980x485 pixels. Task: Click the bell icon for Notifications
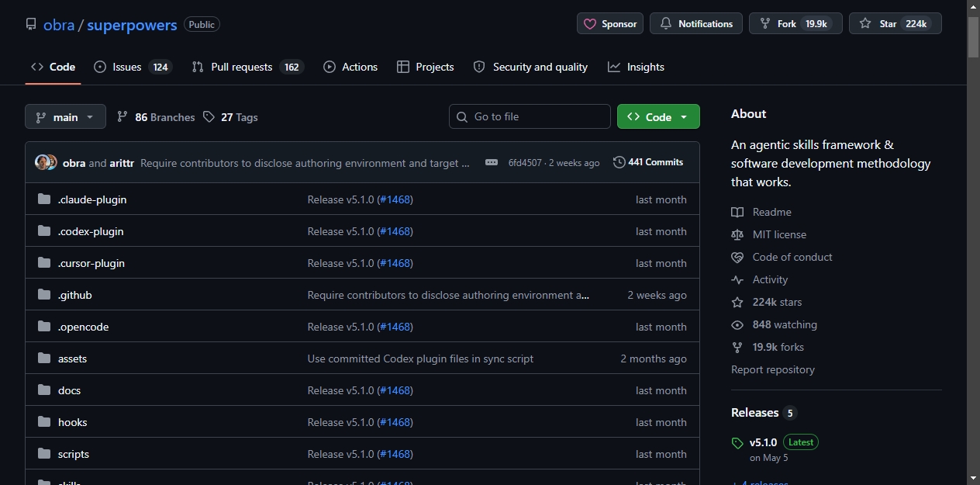[665, 24]
